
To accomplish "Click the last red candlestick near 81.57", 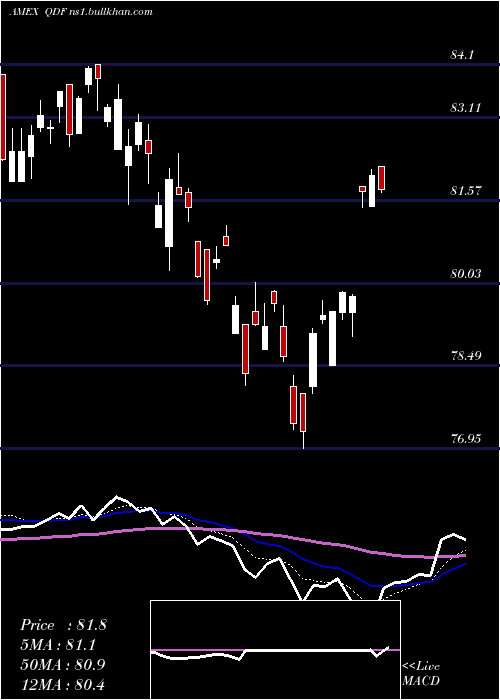I will [x=382, y=179].
